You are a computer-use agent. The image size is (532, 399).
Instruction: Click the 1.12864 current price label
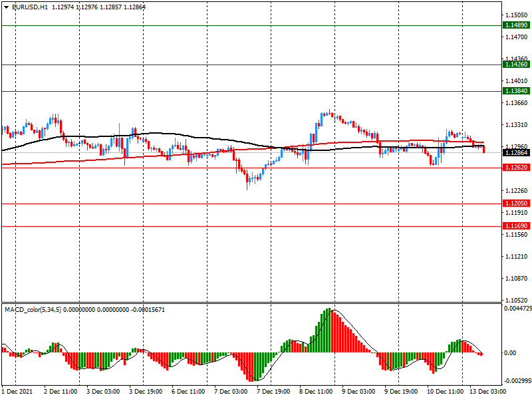[517, 153]
